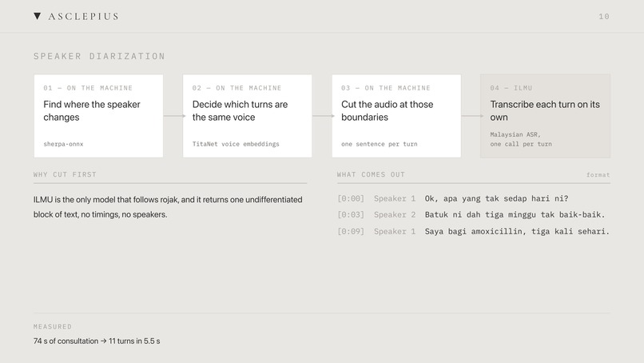Click 'Speaker 1' on the 0:00 row
The image size is (644, 363).
[x=395, y=198]
